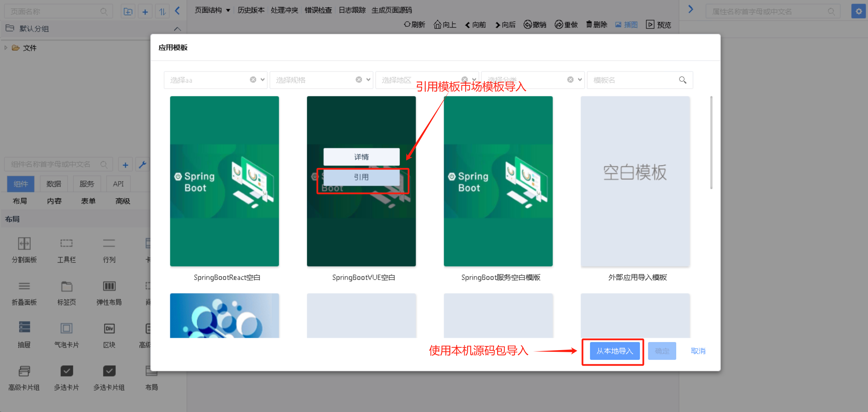The image size is (868, 412).
Task: Select the 分割面板 component icon
Action: pyautogui.click(x=24, y=244)
